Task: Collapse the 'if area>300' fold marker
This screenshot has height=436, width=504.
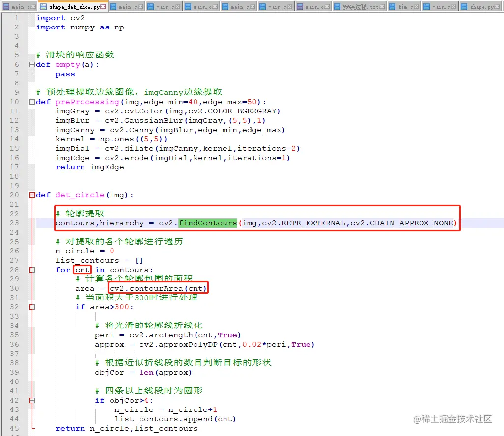Action: (x=32, y=307)
